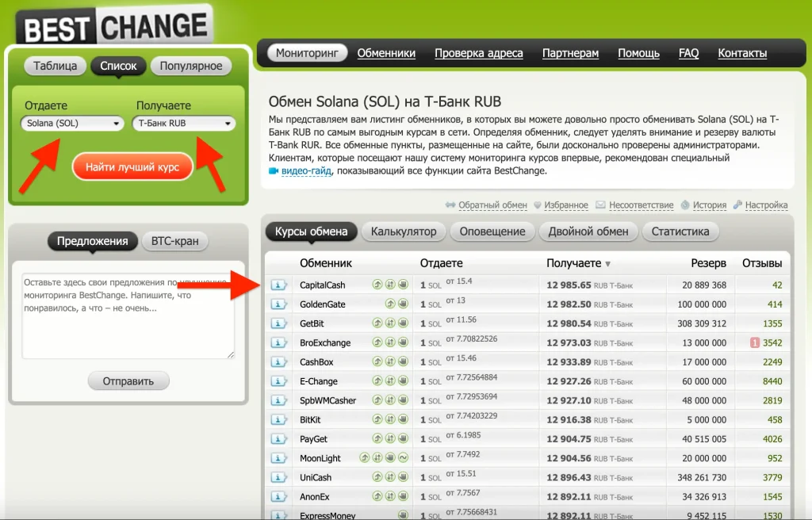Switch to Калькулятор tab
This screenshot has width=812, height=520.
pos(404,231)
